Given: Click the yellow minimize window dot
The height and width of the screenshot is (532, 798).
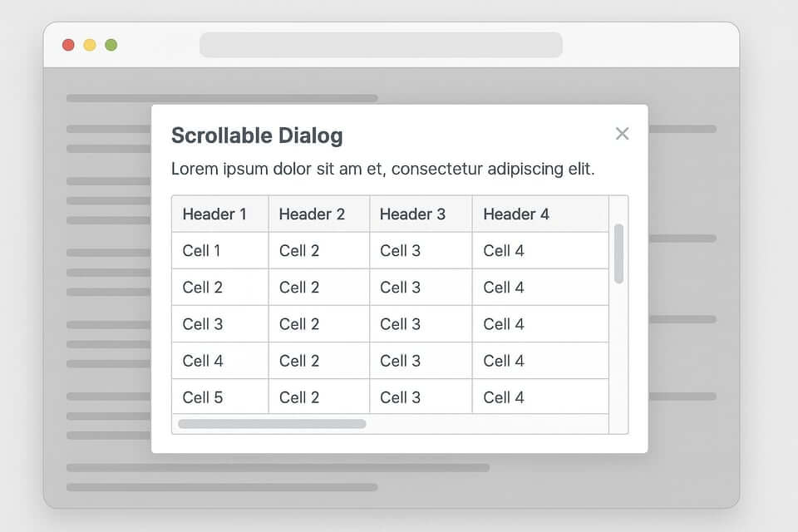Looking at the screenshot, I should click(90, 45).
